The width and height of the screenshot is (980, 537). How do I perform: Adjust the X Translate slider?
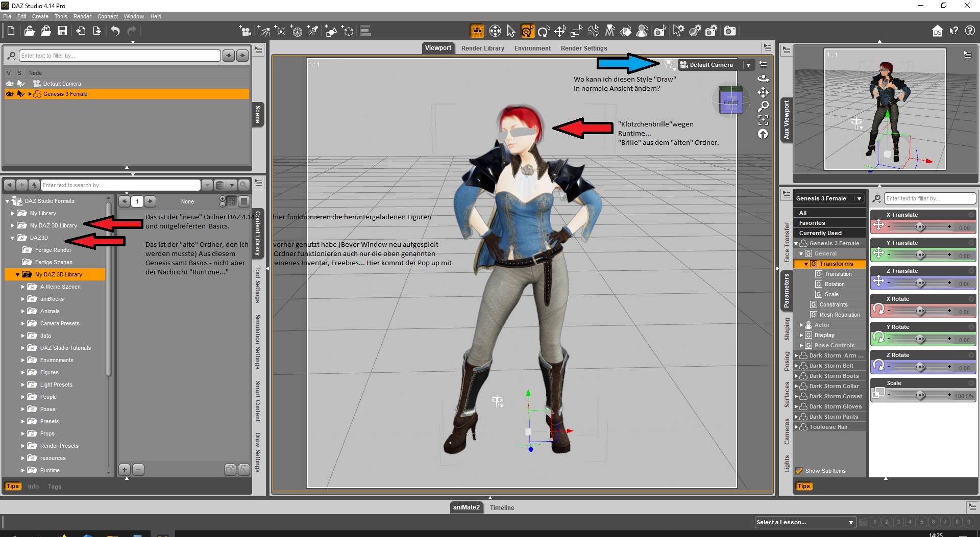click(x=920, y=226)
